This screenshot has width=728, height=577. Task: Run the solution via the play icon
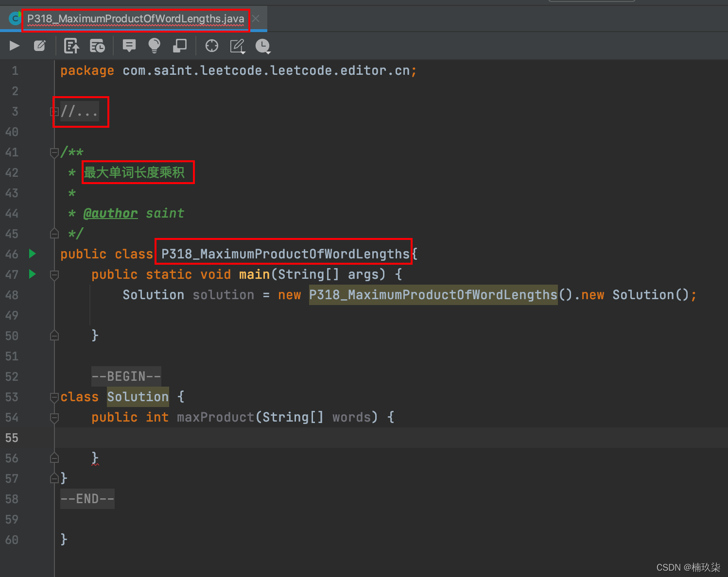(x=14, y=46)
